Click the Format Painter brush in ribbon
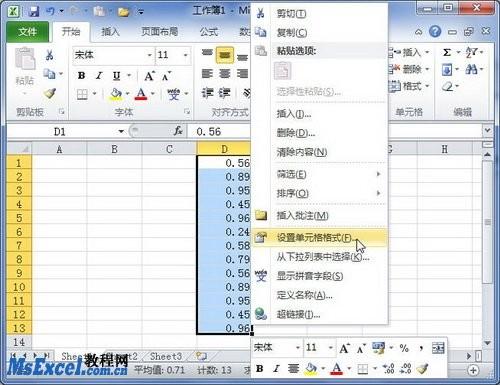The image size is (500, 385). 50,93
